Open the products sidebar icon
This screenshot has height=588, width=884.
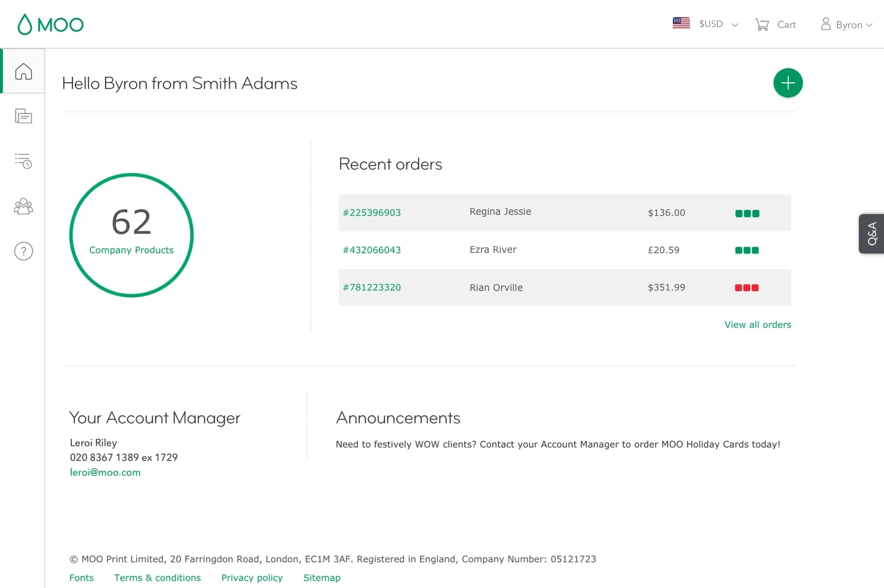pyautogui.click(x=23, y=116)
